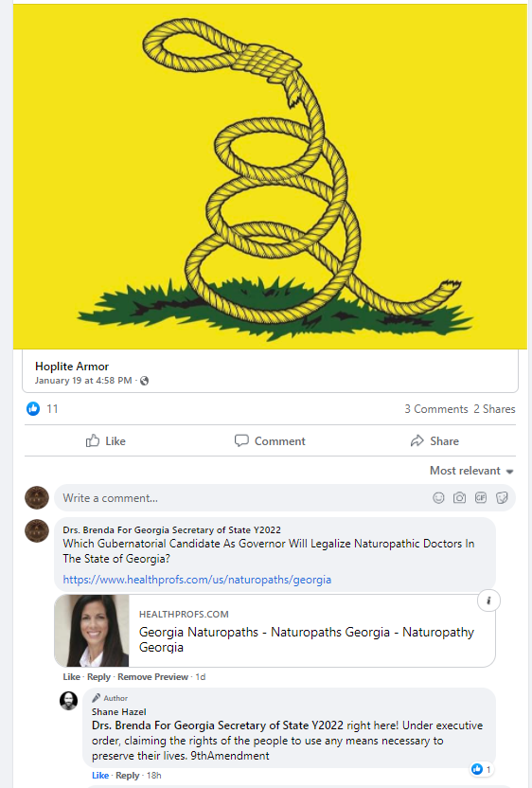Open the GIF picker icon
The height and width of the screenshot is (788, 532).
click(x=481, y=498)
